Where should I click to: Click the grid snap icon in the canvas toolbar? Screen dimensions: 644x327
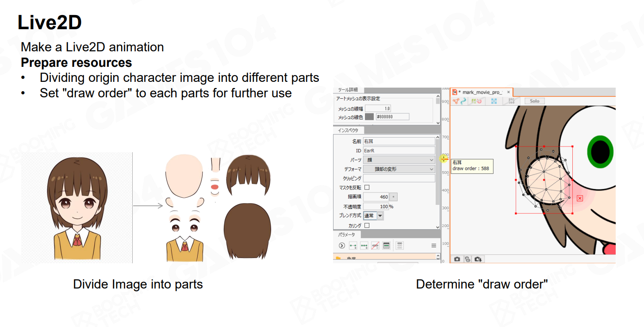coord(512,101)
